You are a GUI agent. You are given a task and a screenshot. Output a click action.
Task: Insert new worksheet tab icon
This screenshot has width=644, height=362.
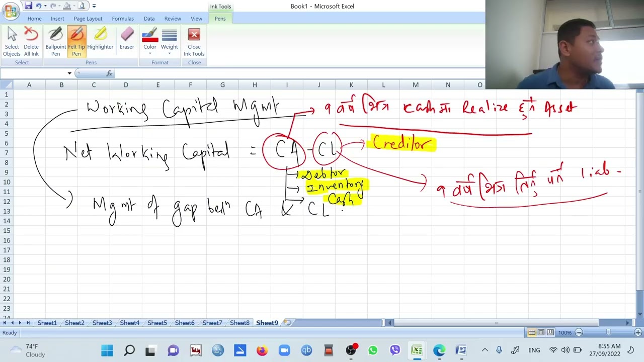coord(287,323)
